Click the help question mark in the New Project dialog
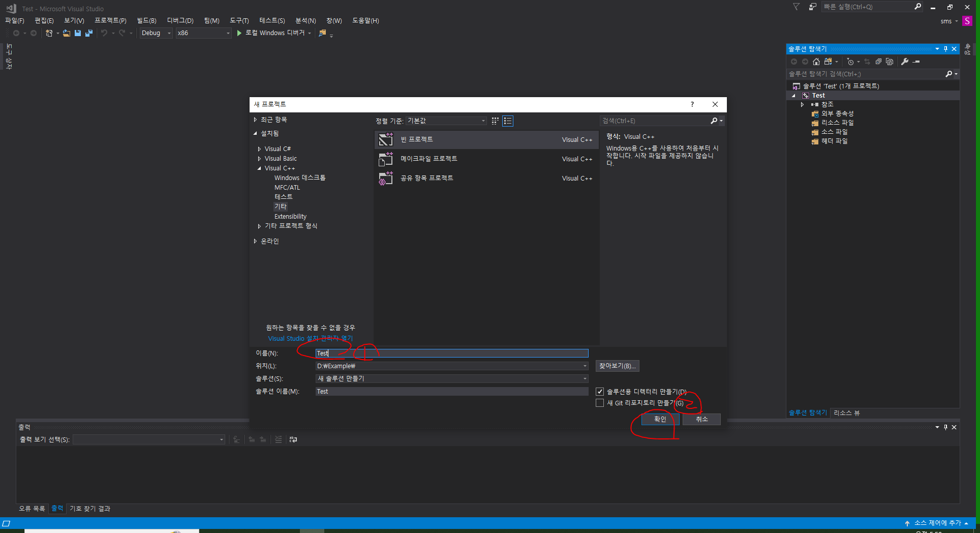Viewport: 980px width, 533px height. 692,104
